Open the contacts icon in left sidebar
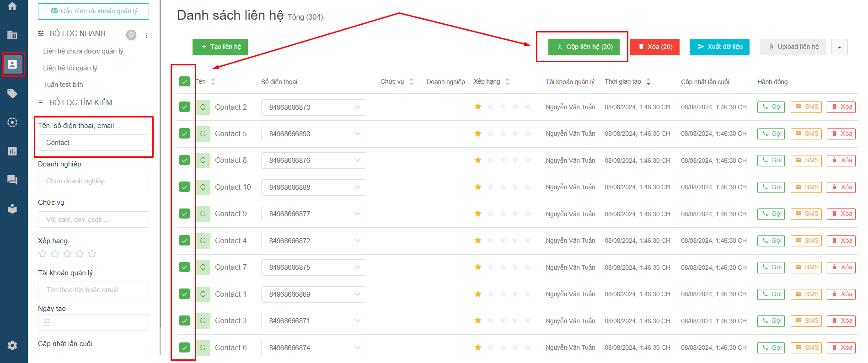Image resolution: width=868 pixels, height=363 pixels. tap(12, 64)
